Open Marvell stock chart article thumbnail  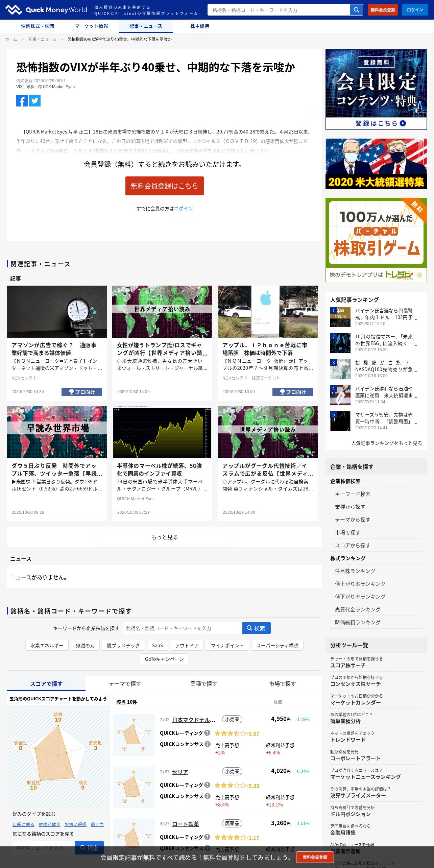162,432
